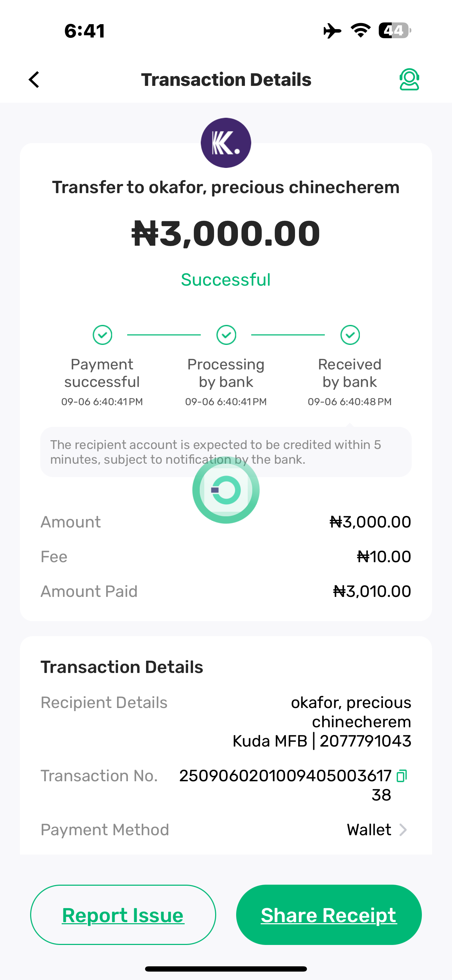Tap the Payment successful checkmark
452x980 pixels.
click(x=102, y=335)
